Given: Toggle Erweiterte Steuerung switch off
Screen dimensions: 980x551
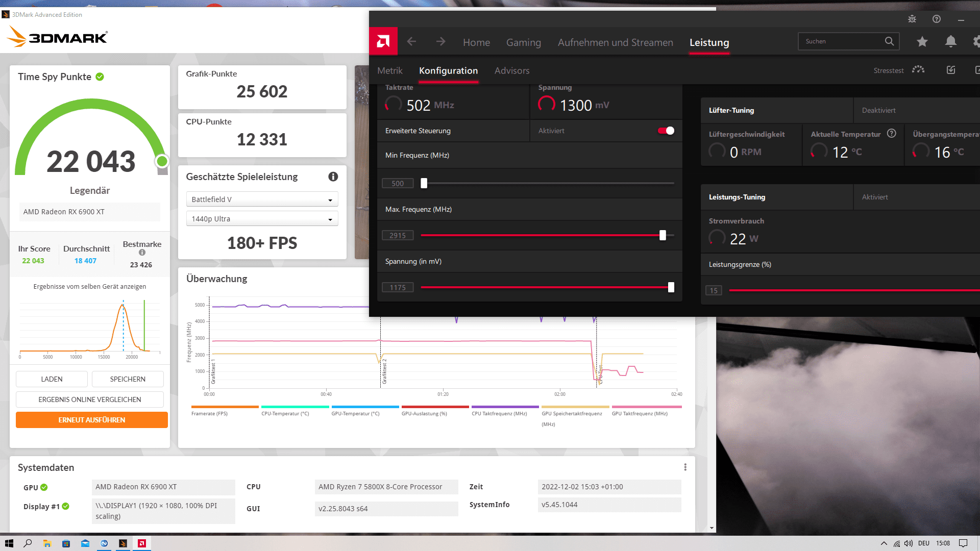Looking at the screenshot, I should [x=666, y=131].
